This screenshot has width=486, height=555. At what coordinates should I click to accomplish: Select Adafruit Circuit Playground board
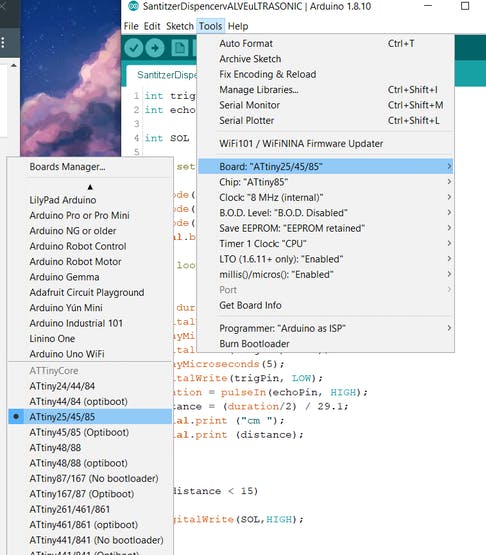pos(90,292)
